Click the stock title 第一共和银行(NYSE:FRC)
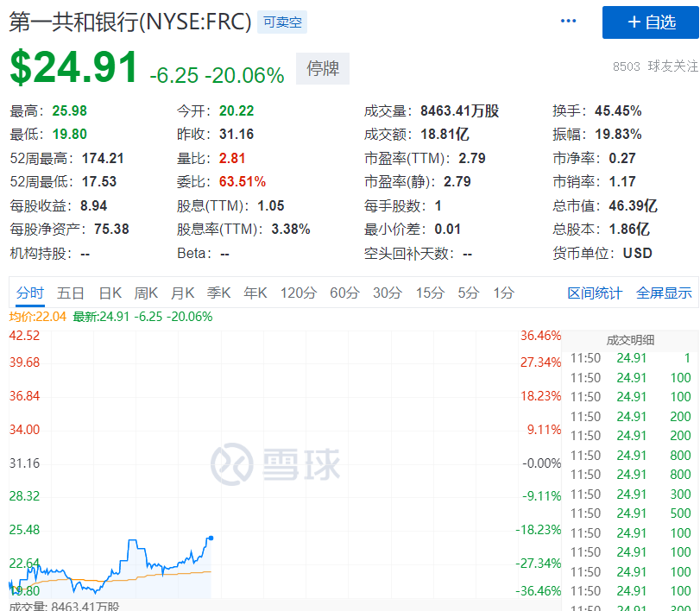The height and width of the screenshot is (611, 700). pyautogui.click(x=130, y=22)
